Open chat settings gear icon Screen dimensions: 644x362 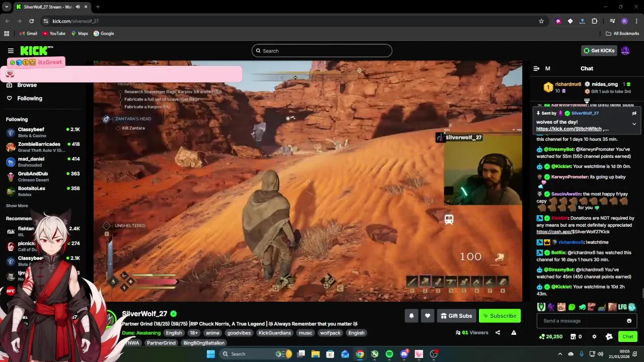click(594, 336)
